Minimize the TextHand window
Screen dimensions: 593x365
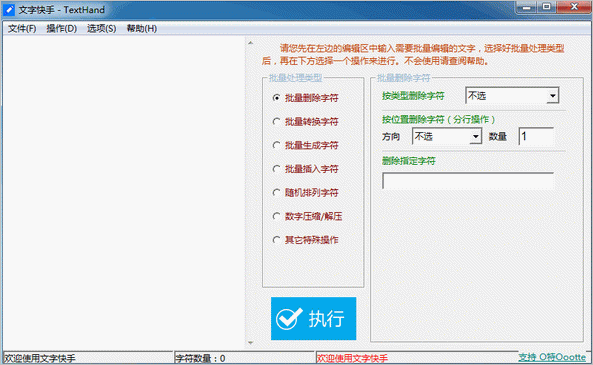(526, 7)
